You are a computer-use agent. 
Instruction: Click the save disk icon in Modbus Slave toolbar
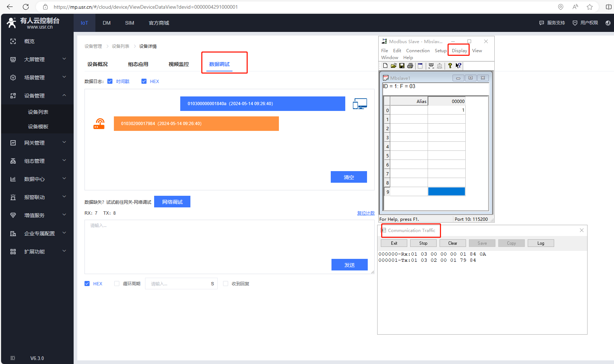401,66
